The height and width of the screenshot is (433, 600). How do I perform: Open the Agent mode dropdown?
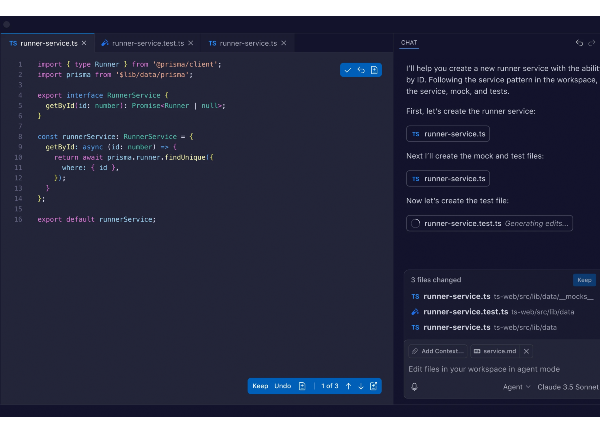517,387
